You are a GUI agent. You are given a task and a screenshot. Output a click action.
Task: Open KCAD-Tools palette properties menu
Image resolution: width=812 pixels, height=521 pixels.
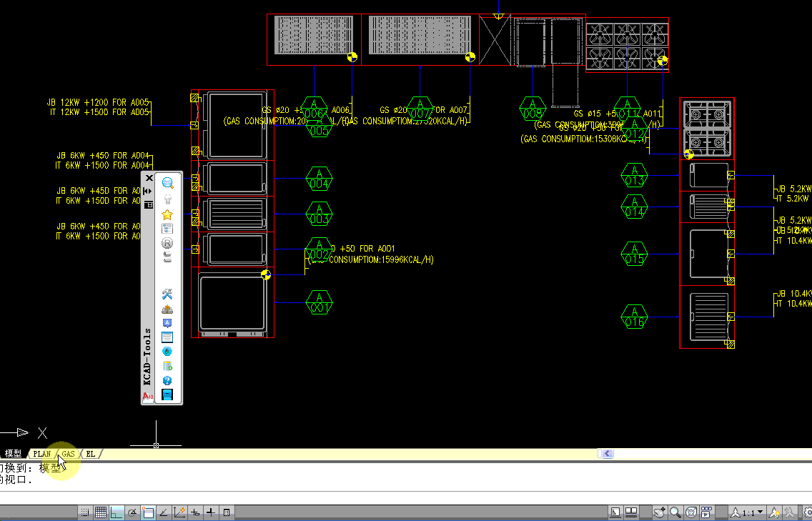coord(149,204)
